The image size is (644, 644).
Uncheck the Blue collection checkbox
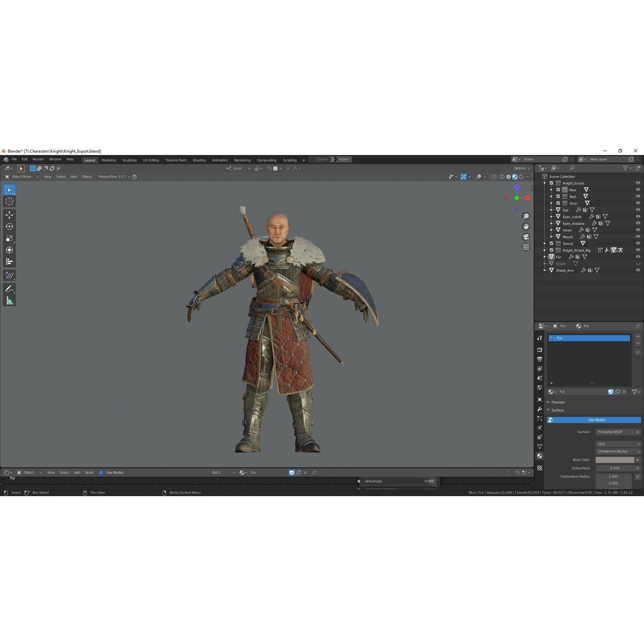[558, 190]
